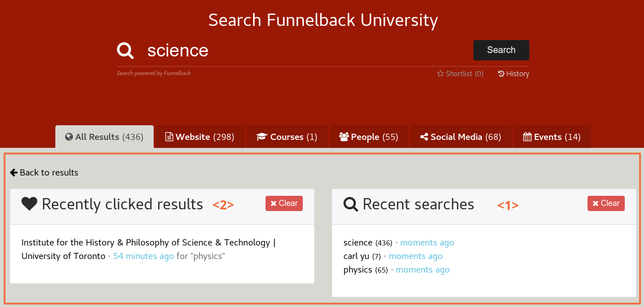The image size is (644, 307).
Task: Re-run the recent search 'physics'
Action: 358,270
